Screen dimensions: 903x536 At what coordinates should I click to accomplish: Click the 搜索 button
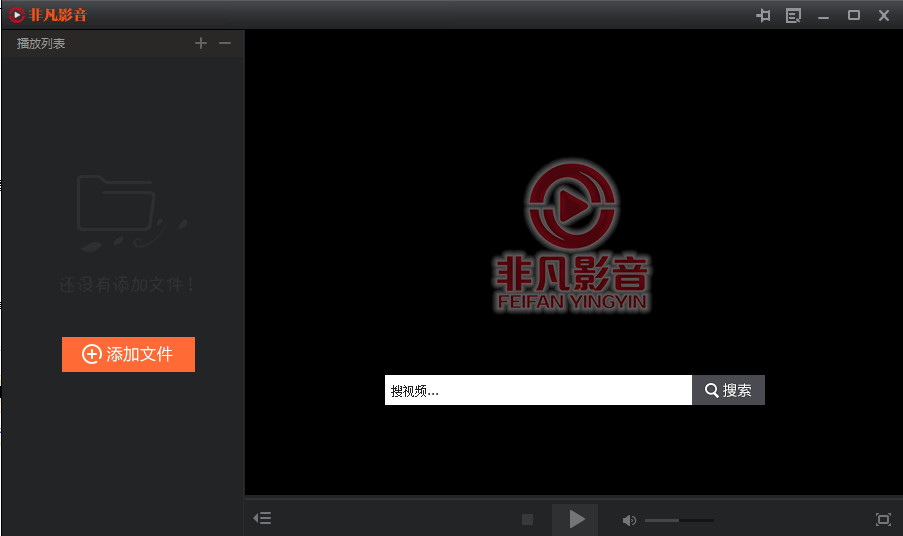point(729,390)
